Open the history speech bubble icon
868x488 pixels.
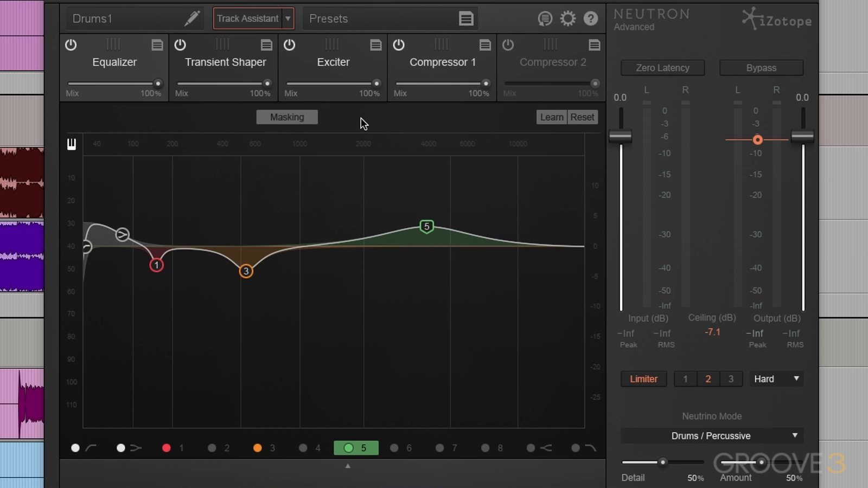[x=545, y=18]
